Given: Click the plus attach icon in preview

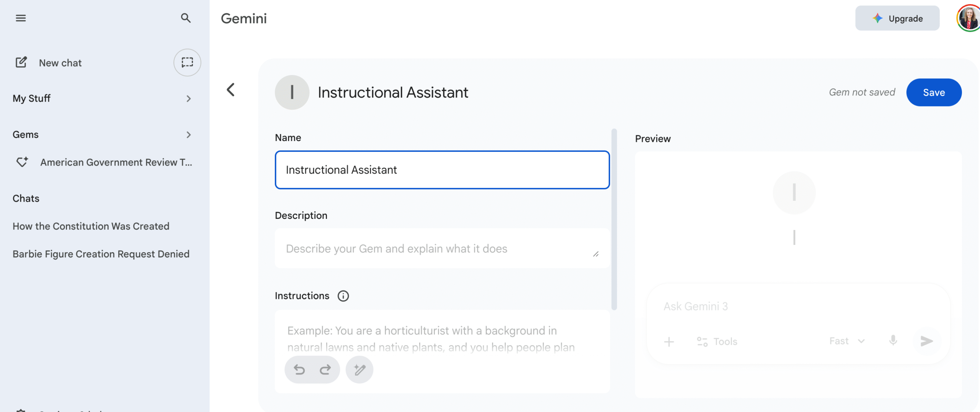Looking at the screenshot, I should 669,341.
